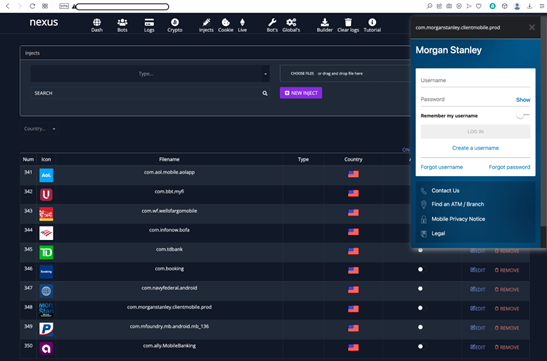Click the Create a username link
The image size is (547, 361).
475,148
